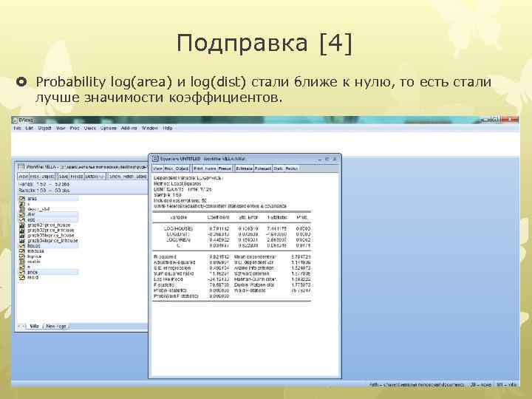
Task: Open the Options menu
Action: point(109,128)
